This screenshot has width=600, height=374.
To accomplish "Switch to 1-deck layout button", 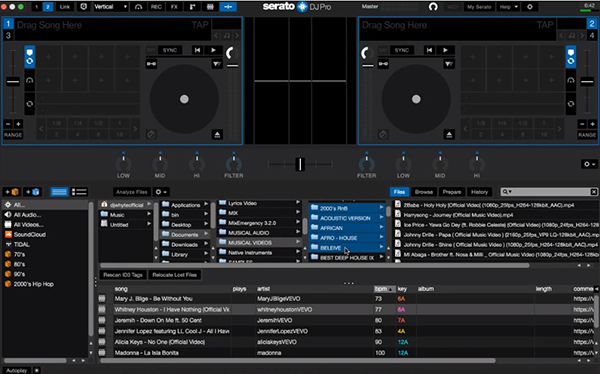I will [37, 7].
